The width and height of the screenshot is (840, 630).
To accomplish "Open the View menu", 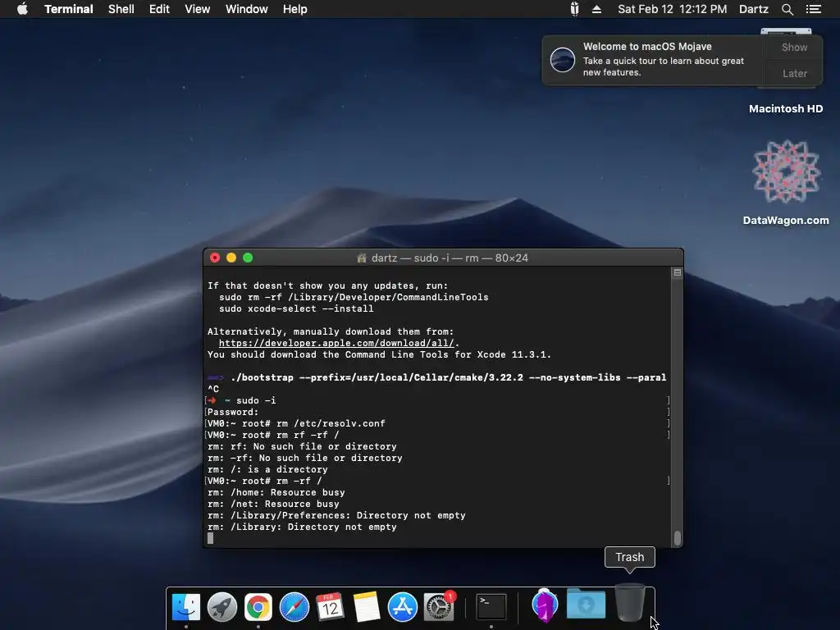I will coord(197,9).
